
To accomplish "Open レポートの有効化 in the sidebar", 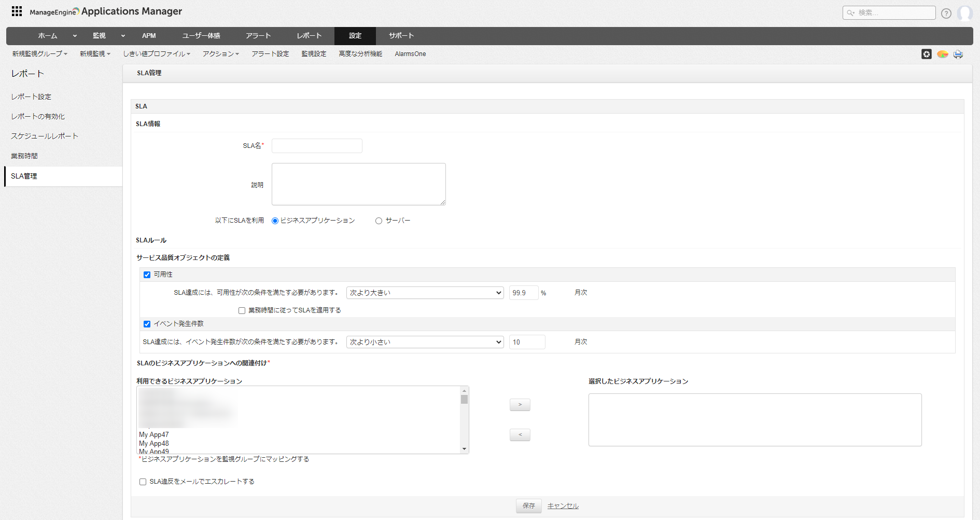I will point(38,117).
